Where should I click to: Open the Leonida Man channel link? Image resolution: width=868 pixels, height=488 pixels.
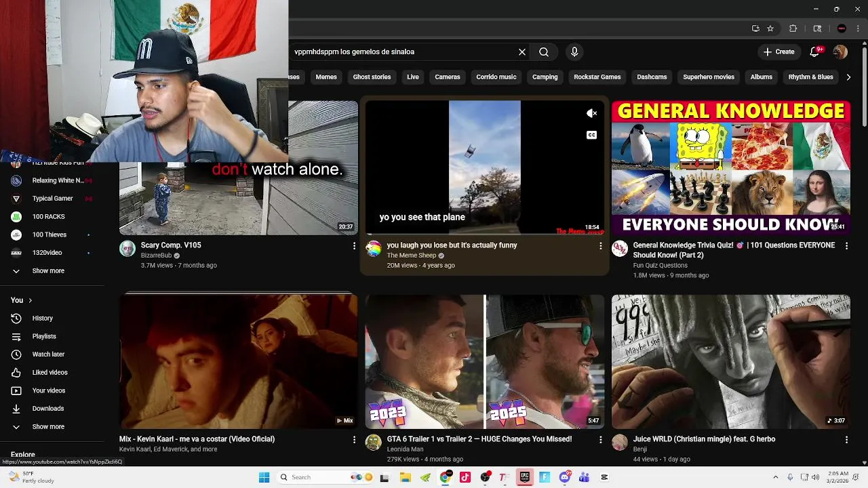point(405,449)
